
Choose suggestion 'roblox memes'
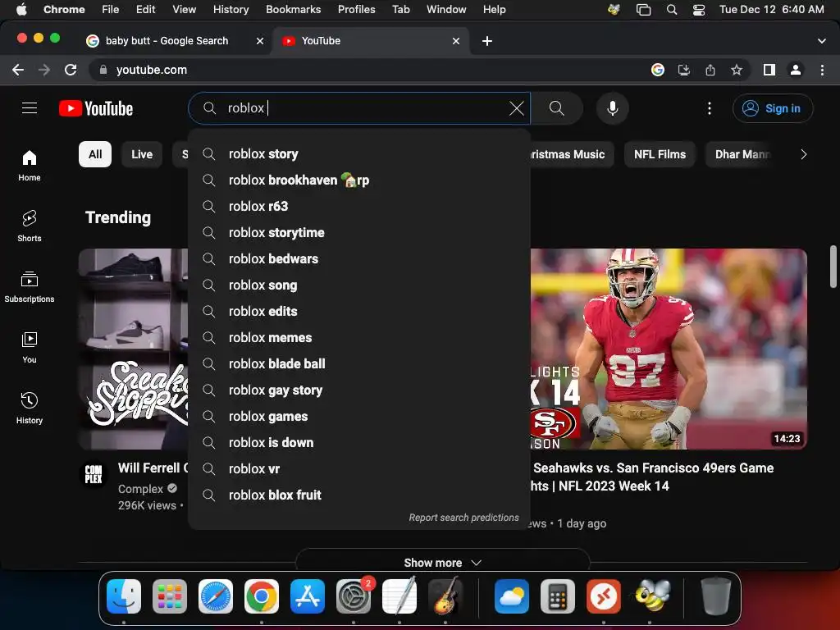coord(359,337)
